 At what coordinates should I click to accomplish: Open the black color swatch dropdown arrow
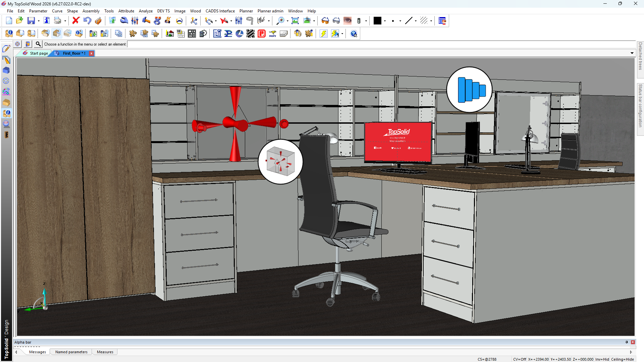[385, 21]
